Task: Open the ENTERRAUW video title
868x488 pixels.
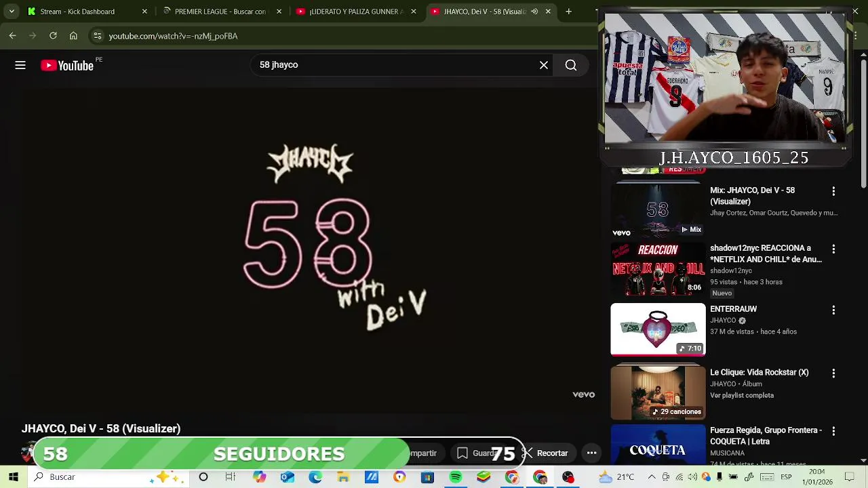Action: click(x=733, y=309)
